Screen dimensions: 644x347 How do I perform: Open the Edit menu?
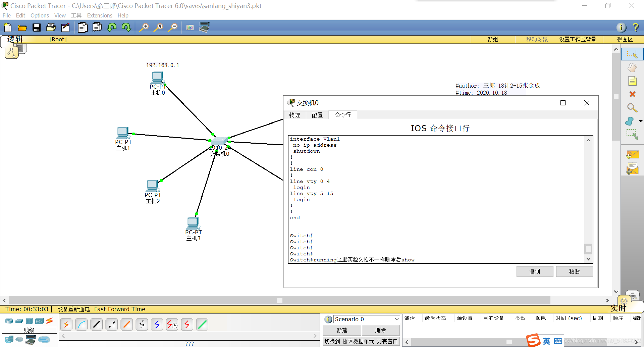tap(20, 15)
